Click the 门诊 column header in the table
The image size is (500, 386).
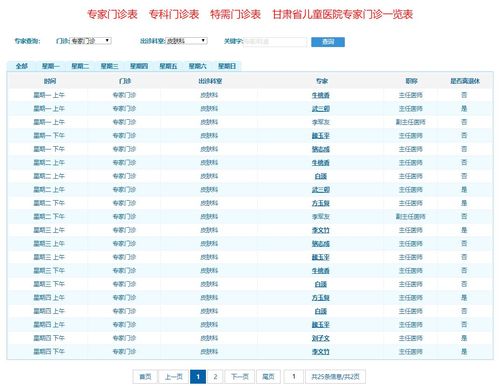click(x=125, y=81)
